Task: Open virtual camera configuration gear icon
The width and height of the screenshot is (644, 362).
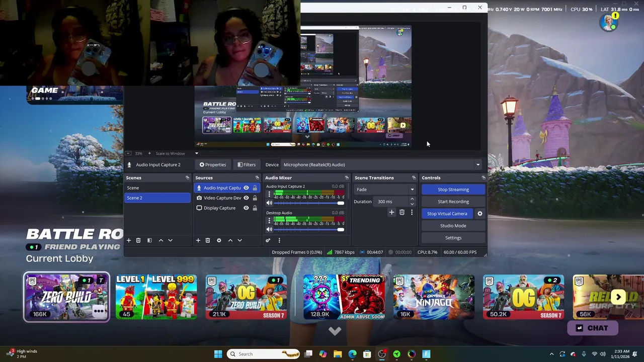Action: (x=480, y=214)
